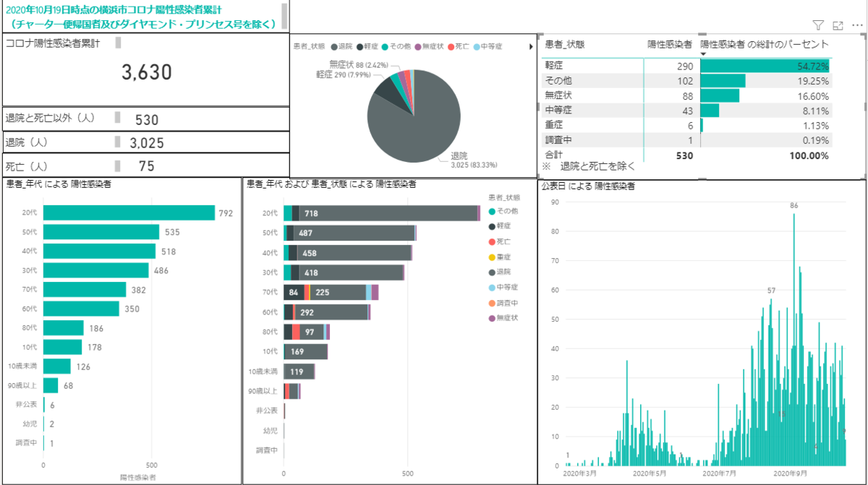Image resolution: width=868 pixels, height=485 pixels.
Task: Click 重症 in the stacked bar legend
Action: (x=500, y=257)
